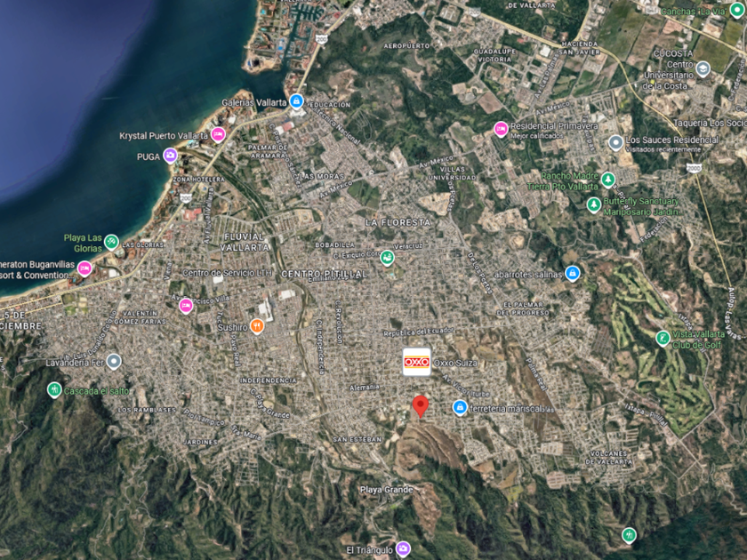Click the green hiking pin in the southeast mountains
This screenshot has width=747, height=560.
pos(629,535)
